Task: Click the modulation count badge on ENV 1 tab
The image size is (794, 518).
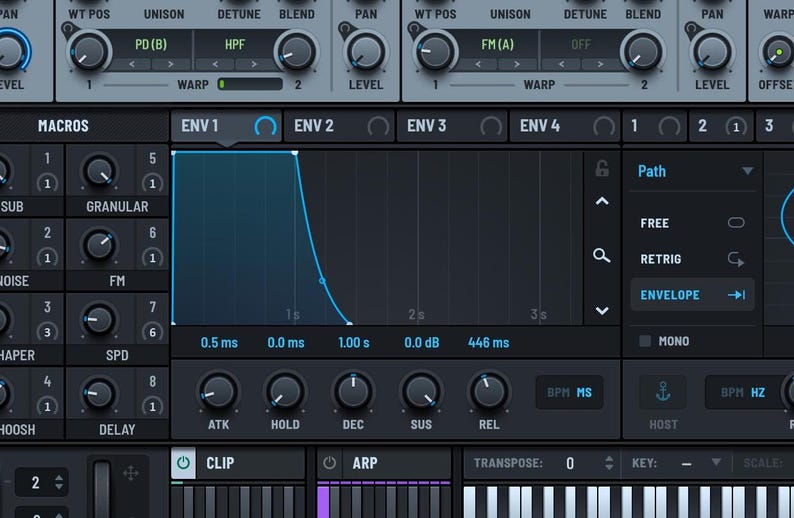Action: pos(265,126)
